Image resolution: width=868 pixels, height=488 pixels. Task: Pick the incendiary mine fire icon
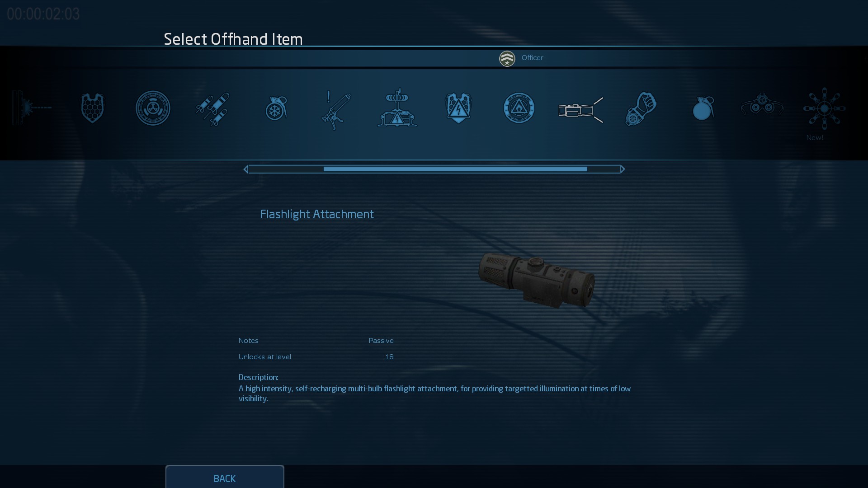click(519, 108)
